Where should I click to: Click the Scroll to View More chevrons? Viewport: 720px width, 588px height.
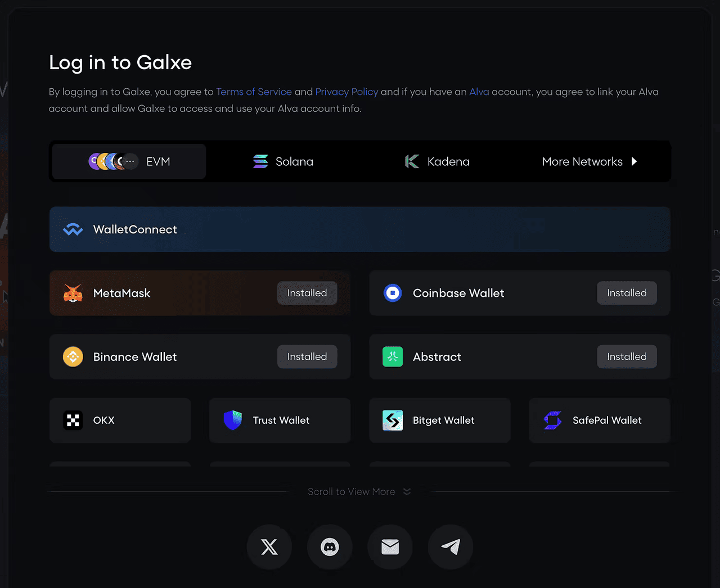pos(407,491)
